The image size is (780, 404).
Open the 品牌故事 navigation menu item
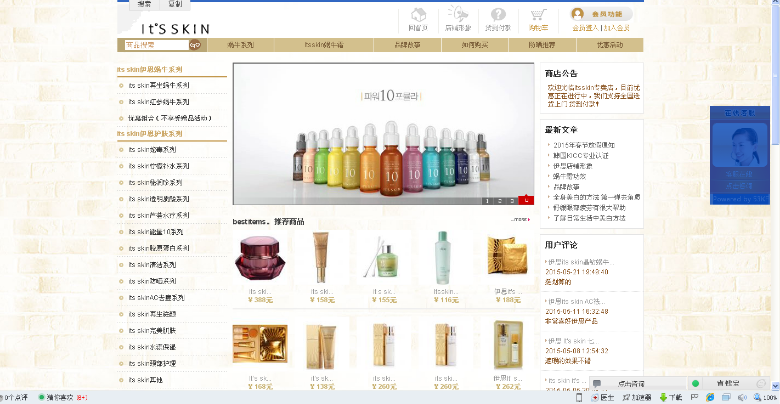tap(407, 45)
